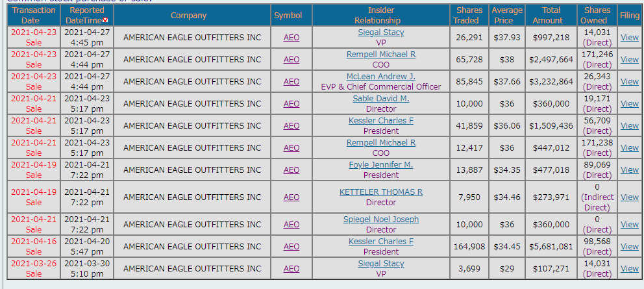The height and width of the screenshot is (289, 644).
Task: Click the Shares Owned column header
Action: click(597, 15)
